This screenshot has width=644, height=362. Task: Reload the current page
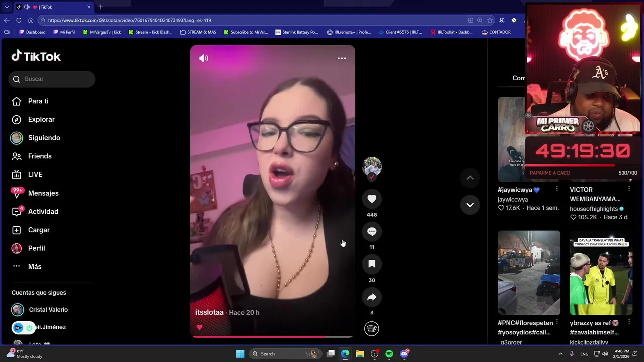tap(19, 20)
